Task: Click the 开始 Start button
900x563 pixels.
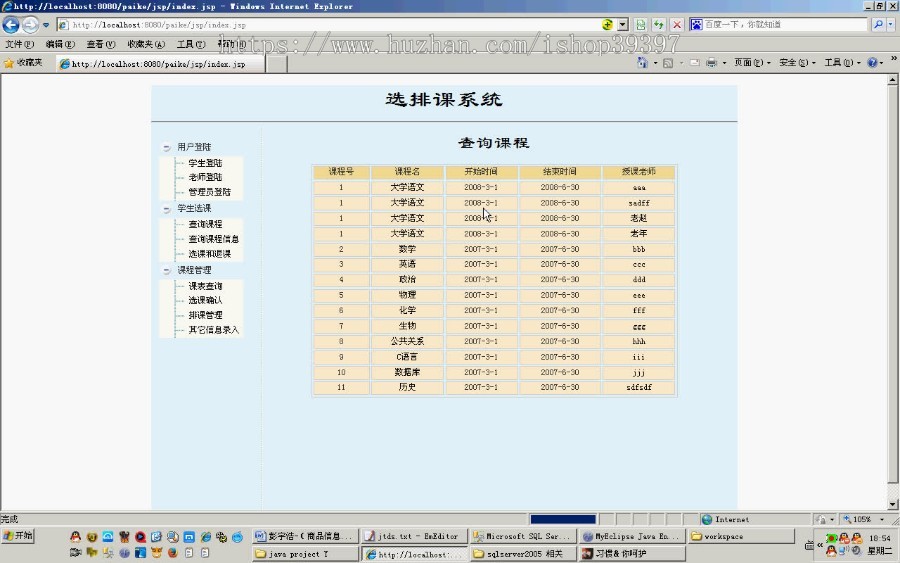Action: point(18,536)
